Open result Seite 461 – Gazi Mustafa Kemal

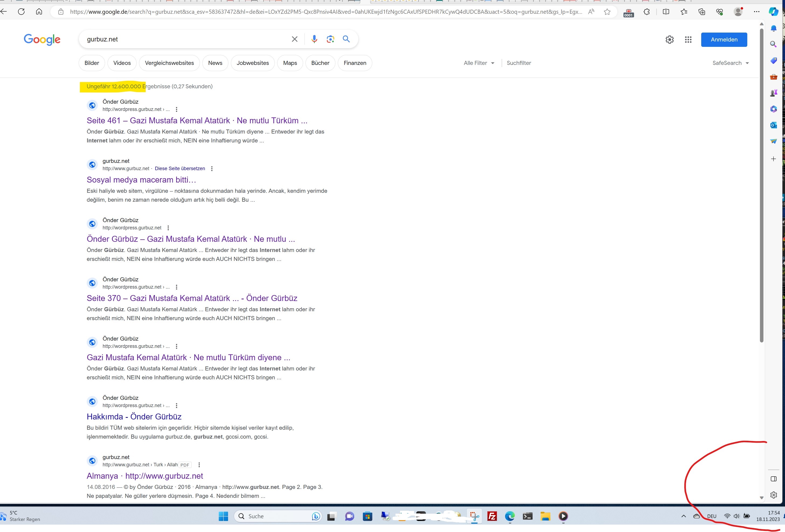(x=197, y=121)
